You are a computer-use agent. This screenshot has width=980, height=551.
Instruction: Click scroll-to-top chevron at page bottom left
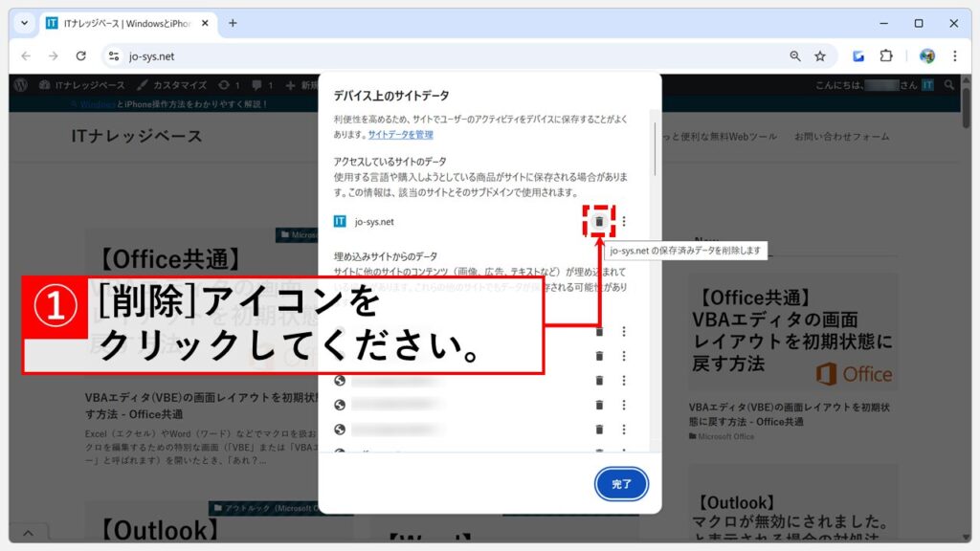(28, 533)
